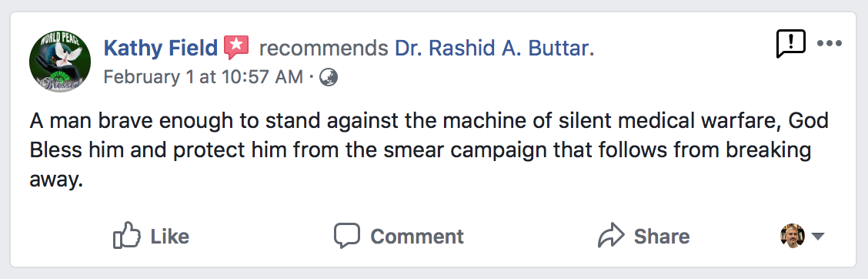
Task: Click the recommendation post body text
Action: pyautogui.click(x=429, y=150)
